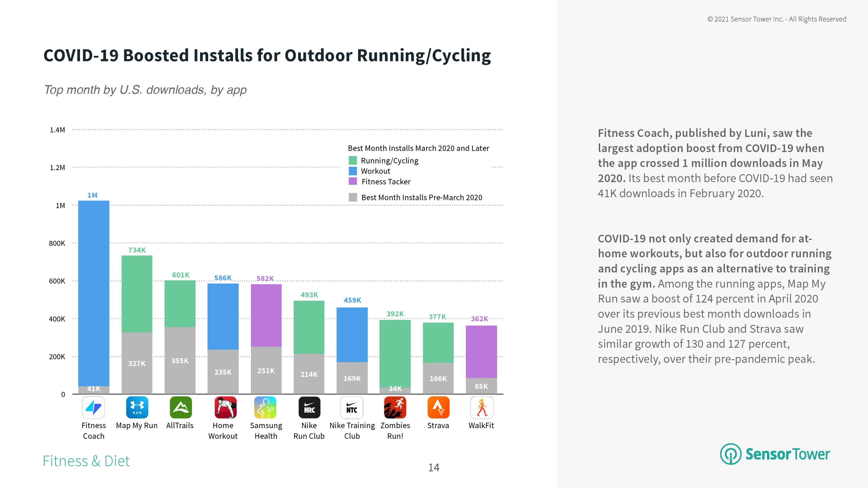Click the Nike Run Club NRC icon
The image size is (868, 488).
pyautogui.click(x=309, y=408)
